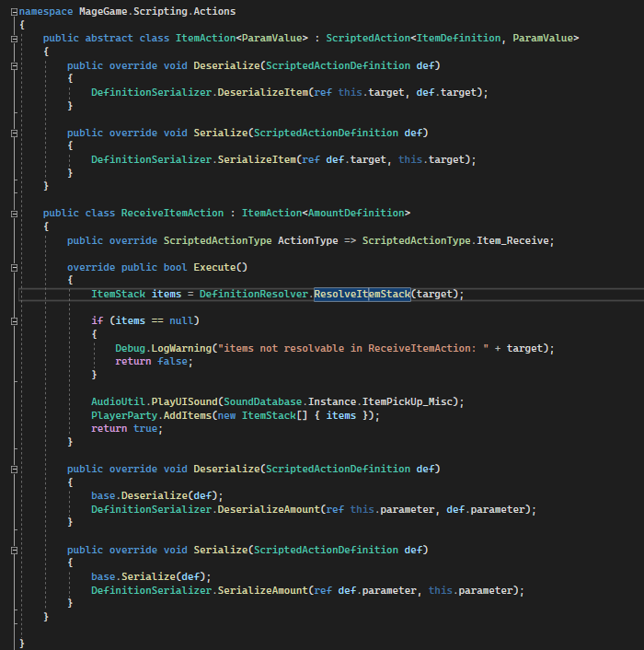The image size is (644, 650).
Task: Collapse the abstract ItemAction class
Action: 14,38
